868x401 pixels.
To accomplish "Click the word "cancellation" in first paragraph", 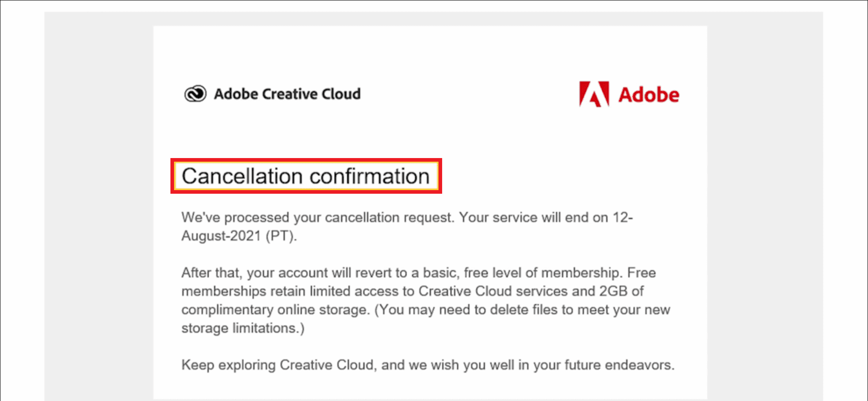I will point(362,218).
